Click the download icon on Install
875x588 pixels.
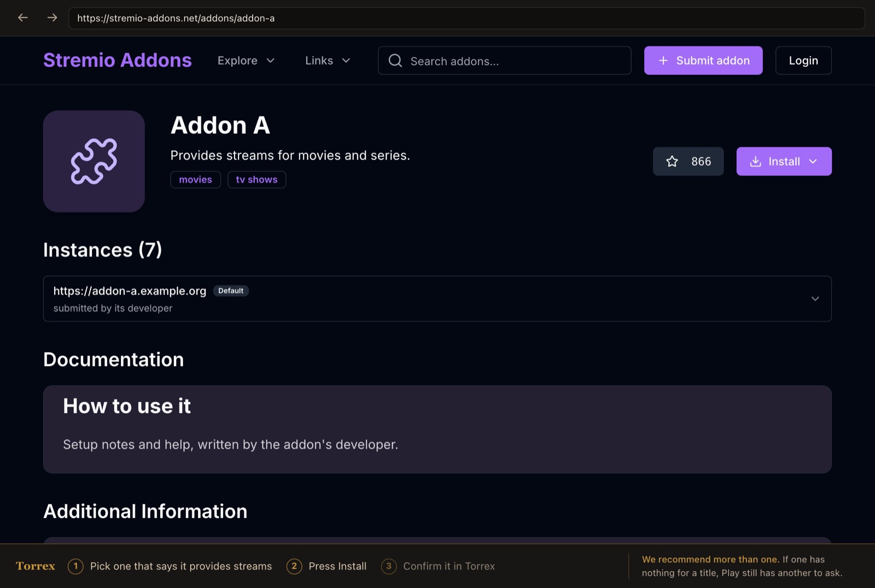coord(755,161)
